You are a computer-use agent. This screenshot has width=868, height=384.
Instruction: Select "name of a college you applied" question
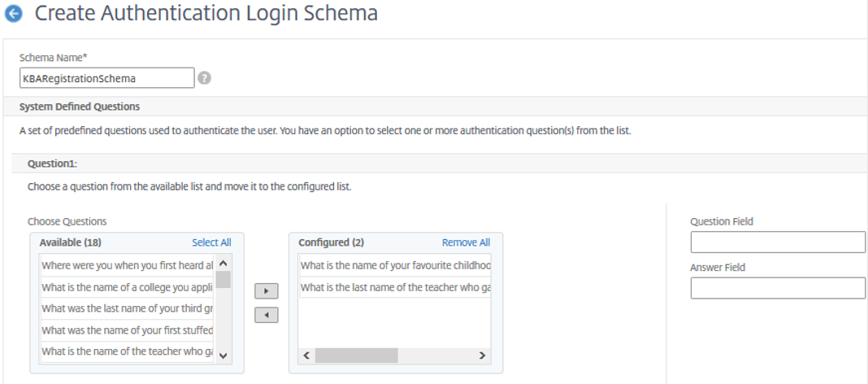pyautogui.click(x=128, y=287)
